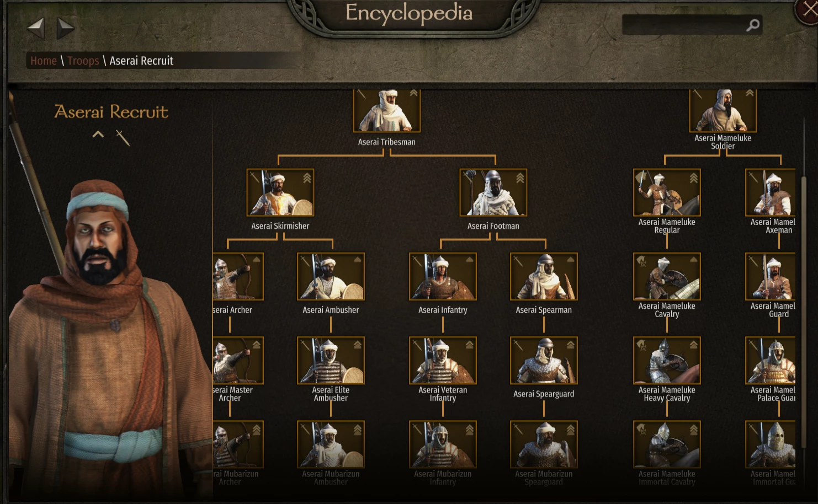Select Aserai Elite Ambusher portrait

click(331, 361)
